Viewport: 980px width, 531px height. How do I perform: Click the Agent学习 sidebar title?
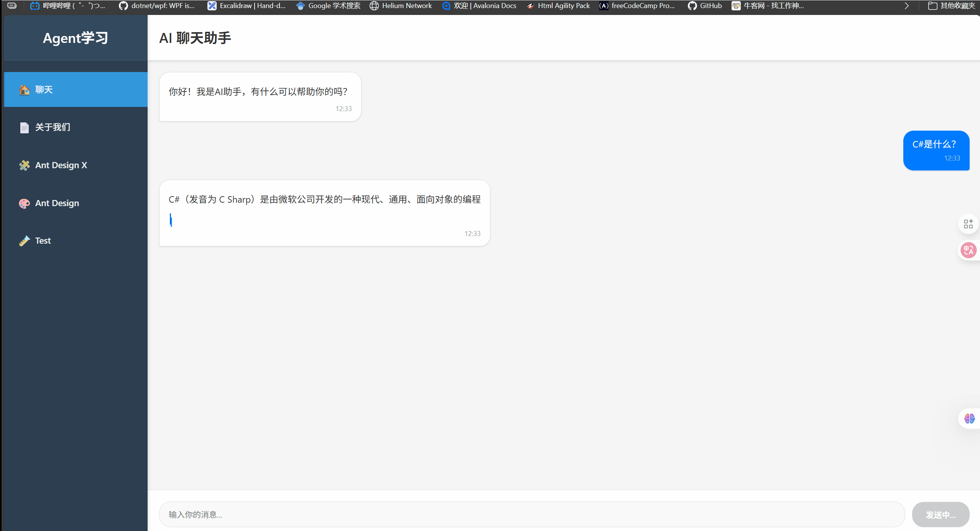tap(76, 38)
